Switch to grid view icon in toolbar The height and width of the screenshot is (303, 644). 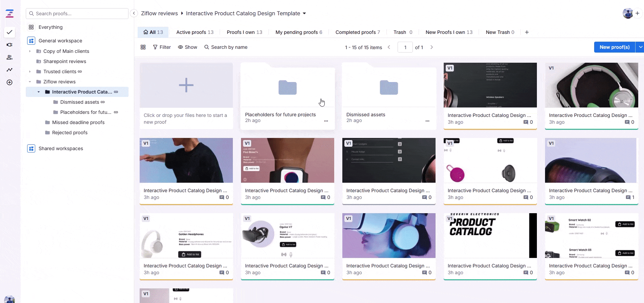tap(143, 47)
